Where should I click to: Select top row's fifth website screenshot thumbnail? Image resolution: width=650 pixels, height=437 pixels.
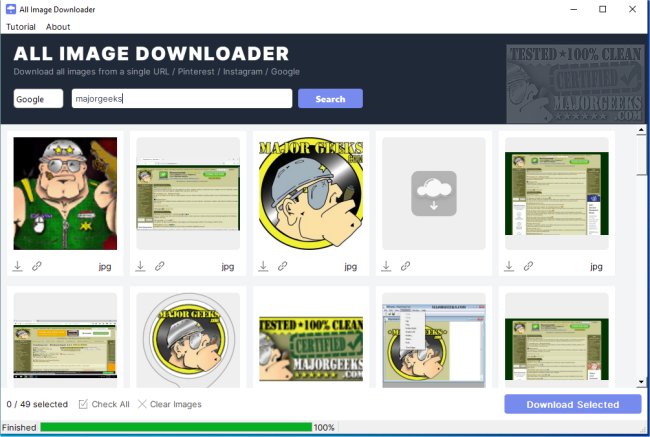pos(557,194)
